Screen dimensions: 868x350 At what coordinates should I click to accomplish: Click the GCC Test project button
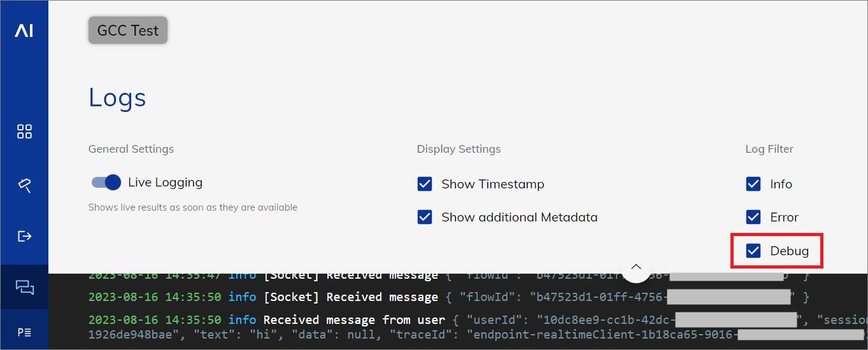(128, 31)
